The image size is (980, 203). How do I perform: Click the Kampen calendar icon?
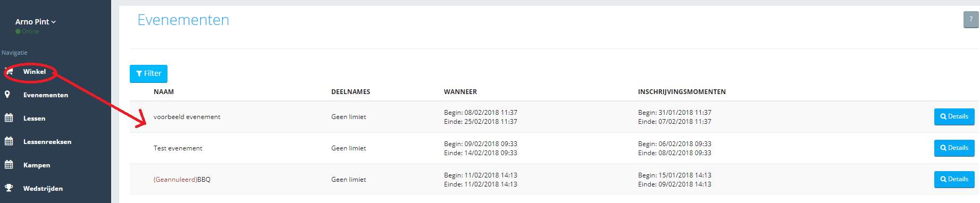(9, 165)
